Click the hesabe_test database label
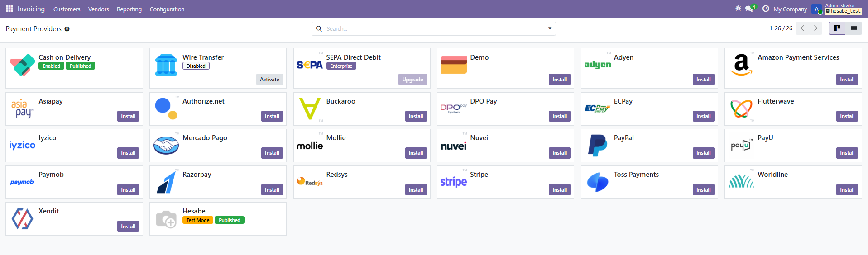The width and height of the screenshot is (868, 255). click(x=843, y=11)
